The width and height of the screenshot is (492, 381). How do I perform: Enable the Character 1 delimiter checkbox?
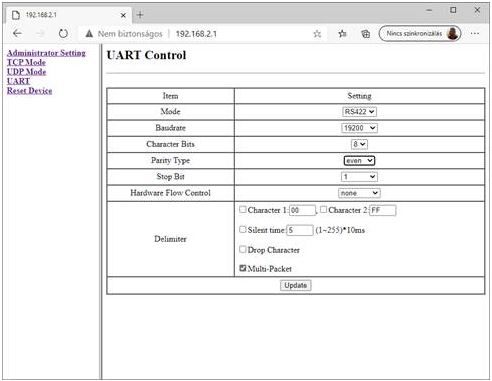243,209
